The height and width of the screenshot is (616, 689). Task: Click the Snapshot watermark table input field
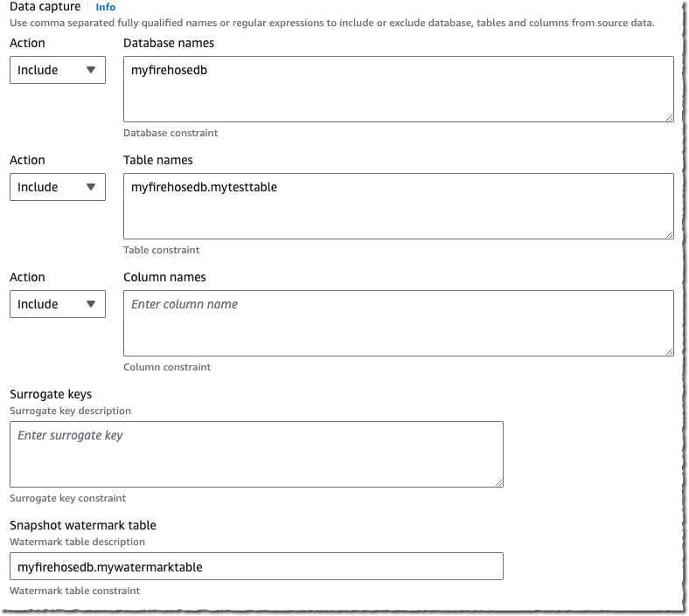[x=256, y=566]
